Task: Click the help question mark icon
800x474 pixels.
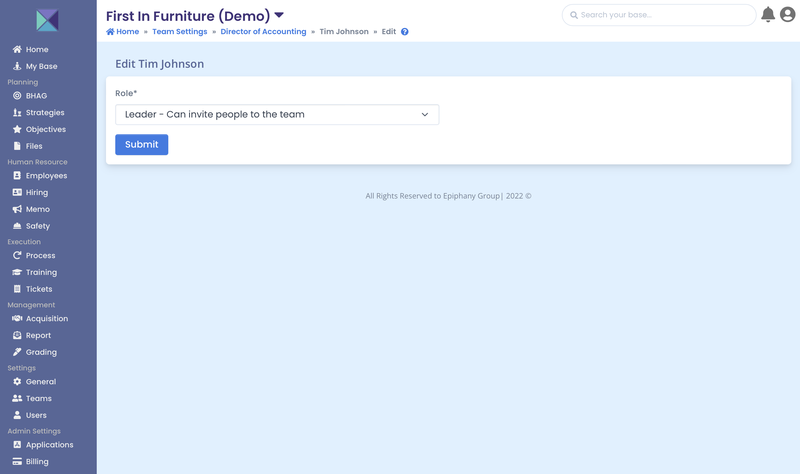Action: [x=405, y=32]
